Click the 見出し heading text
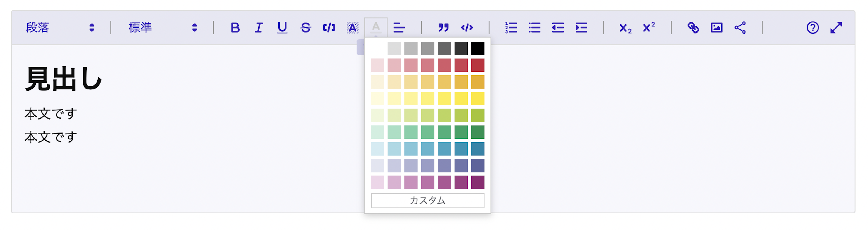This screenshot has height=230, width=868. pyautogui.click(x=63, y=79)
